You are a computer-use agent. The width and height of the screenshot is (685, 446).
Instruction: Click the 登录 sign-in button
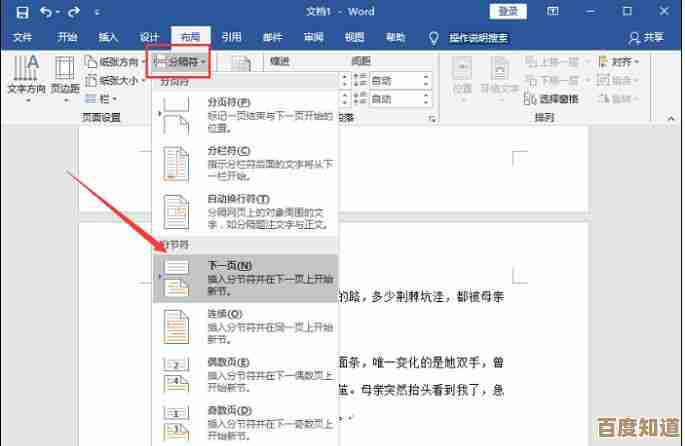pyautogui.click(x=508, y=11)
